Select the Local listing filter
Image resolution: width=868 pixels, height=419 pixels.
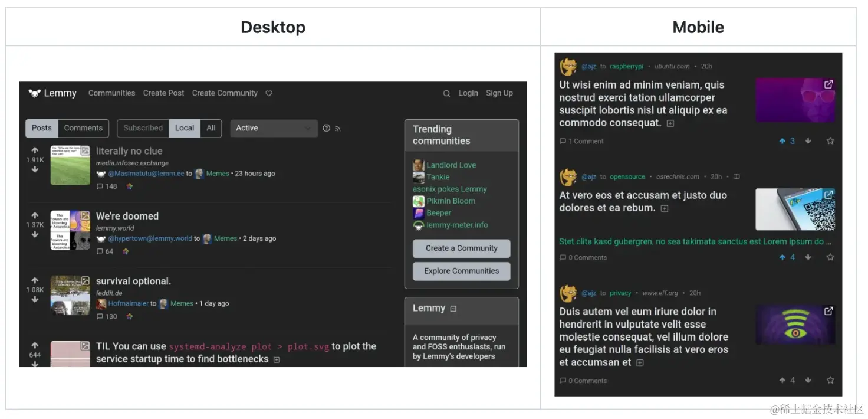pos(185,128)
